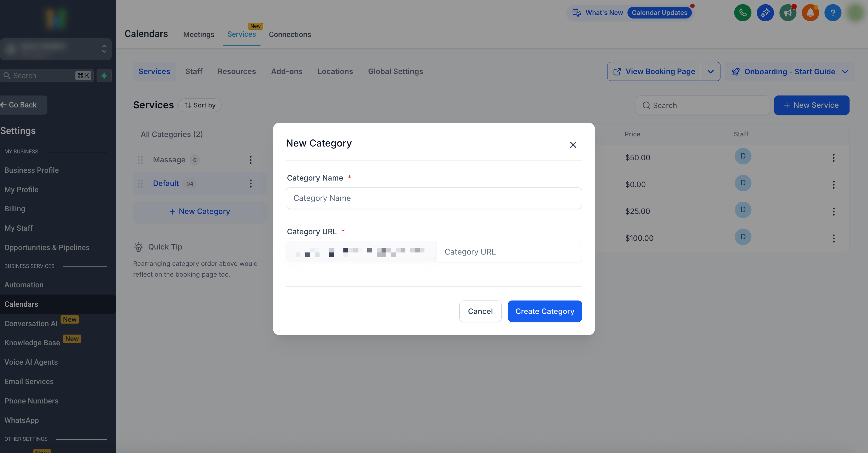The height and width of the screenshot is (453, 868).
Task: Click the Create Category button
Action: [x=545, y=311]
